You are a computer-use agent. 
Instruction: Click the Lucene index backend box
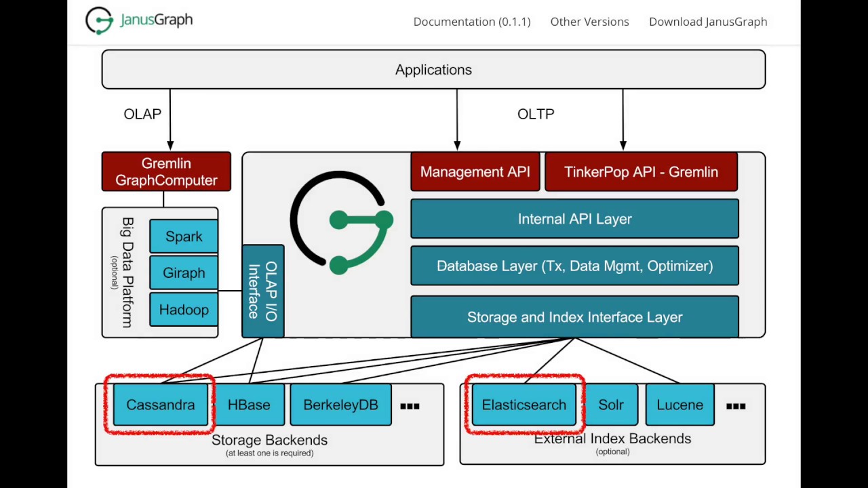pos(679,405)
